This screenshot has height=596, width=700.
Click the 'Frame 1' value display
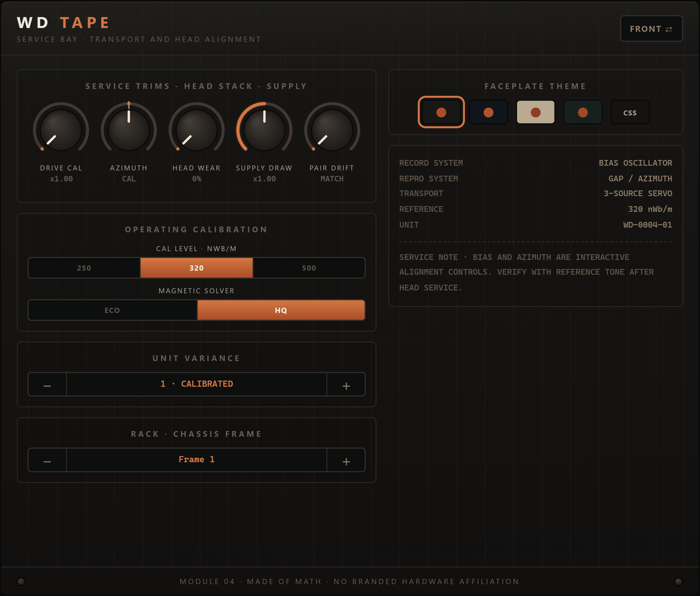[196, 459]
